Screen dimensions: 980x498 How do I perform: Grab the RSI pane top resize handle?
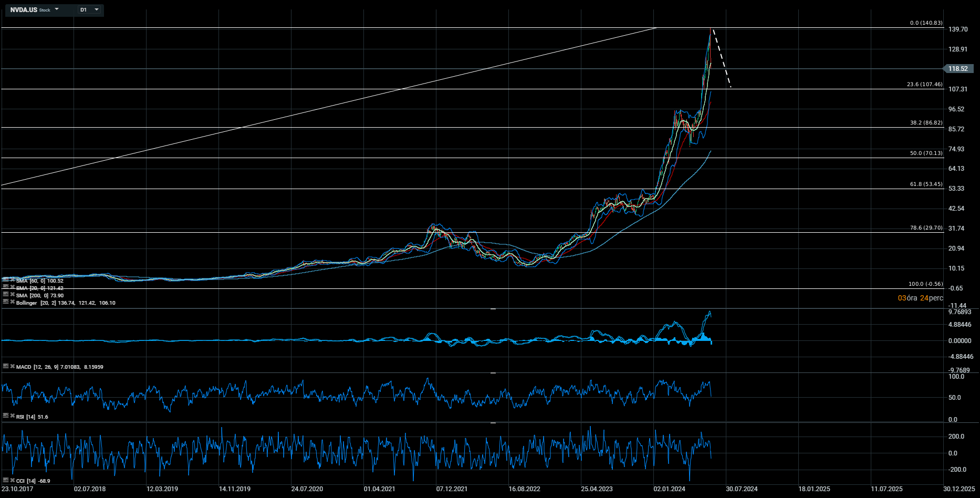tap(493, 372)
